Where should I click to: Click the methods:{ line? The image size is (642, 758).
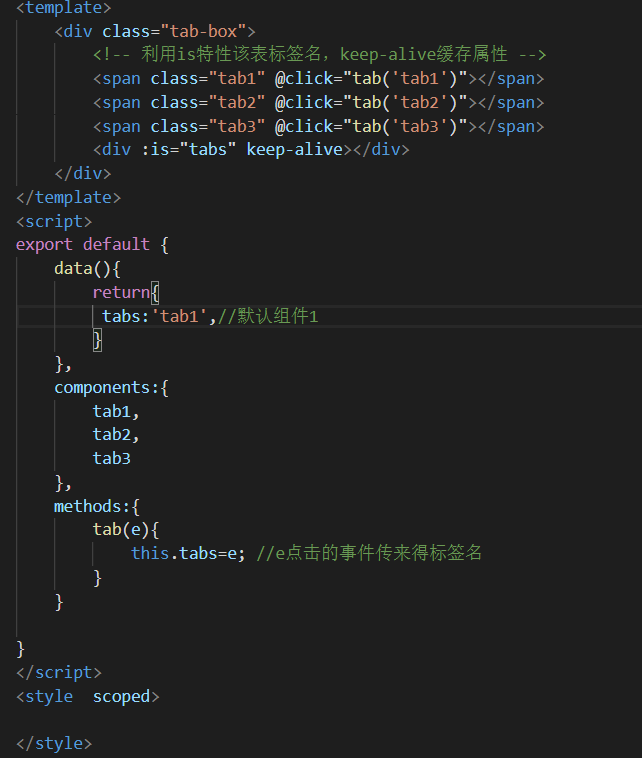[97, 507]
